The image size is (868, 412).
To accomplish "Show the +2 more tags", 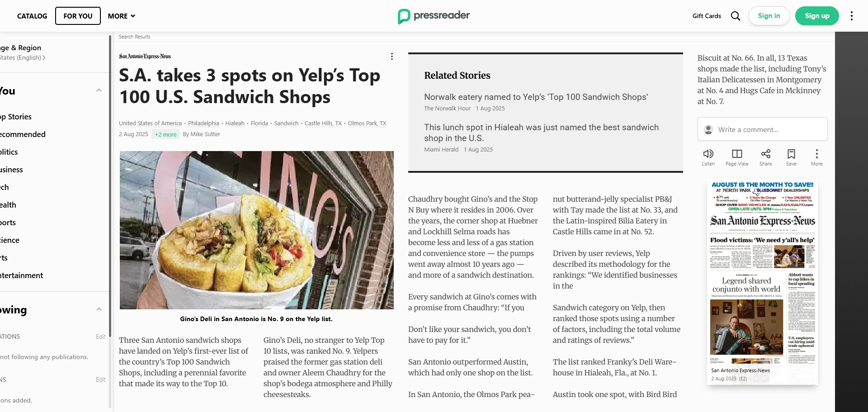I will click(165, 134).
